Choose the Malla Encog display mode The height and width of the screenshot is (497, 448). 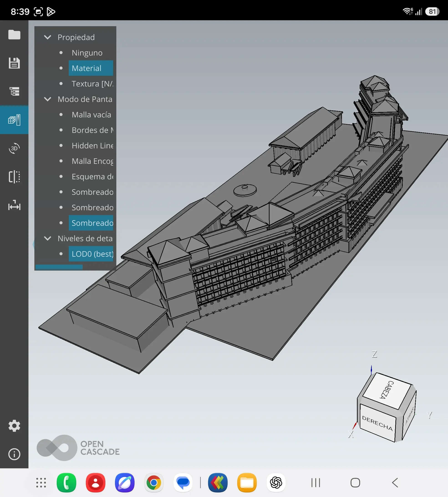(x=92, y=161)
